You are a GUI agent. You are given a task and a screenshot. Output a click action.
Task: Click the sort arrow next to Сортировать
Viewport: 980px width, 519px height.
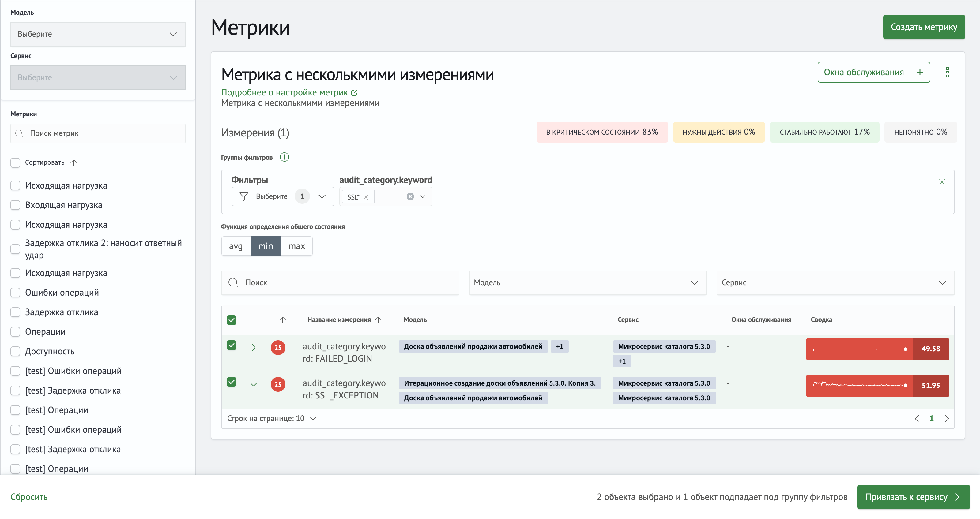click(74, 162)
